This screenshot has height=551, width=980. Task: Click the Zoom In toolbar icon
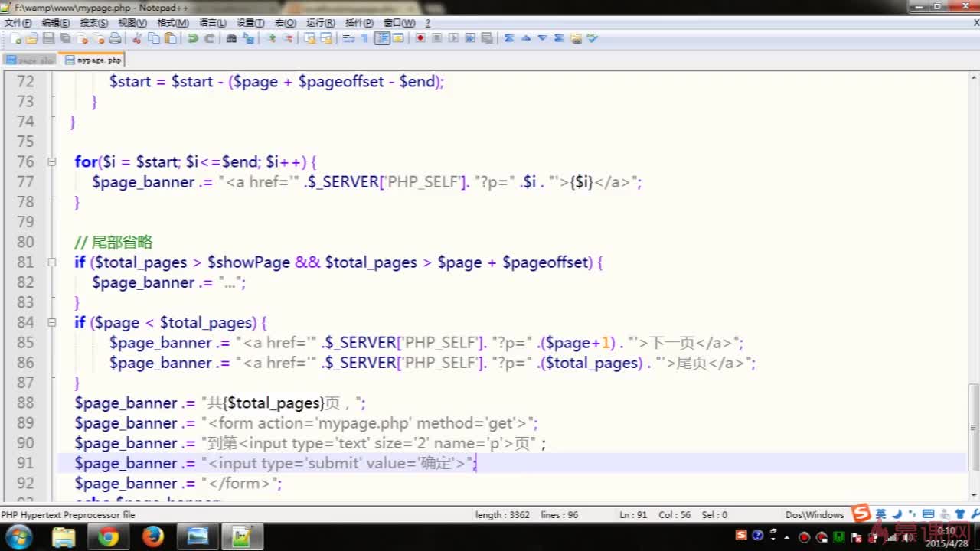[272, 38]
